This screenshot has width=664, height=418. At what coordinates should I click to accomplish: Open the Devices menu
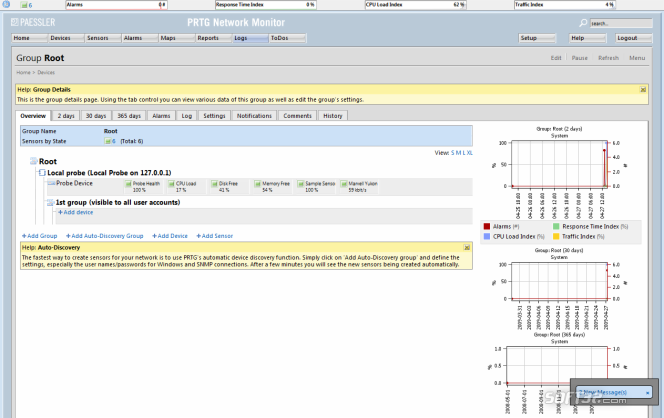pyautogui.click(x=66, y=38)
